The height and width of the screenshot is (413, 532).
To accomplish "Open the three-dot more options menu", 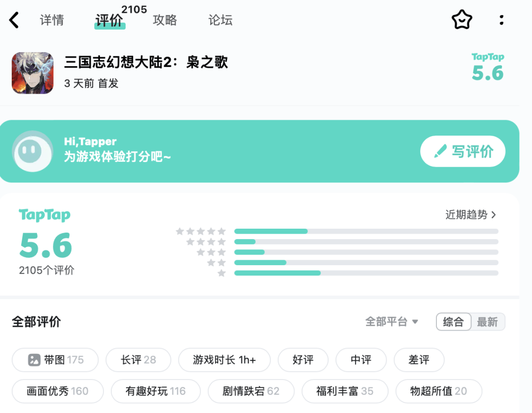I will click(501, 20).
